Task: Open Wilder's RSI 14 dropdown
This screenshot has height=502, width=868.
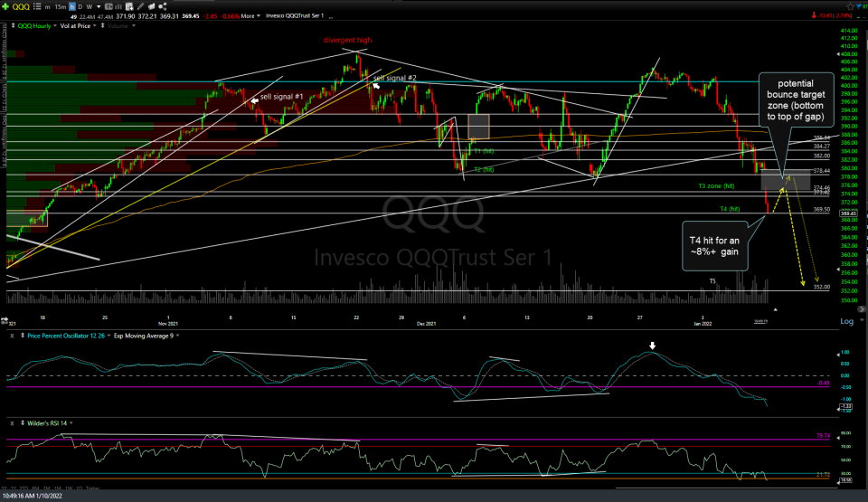Action: point(71,423)
